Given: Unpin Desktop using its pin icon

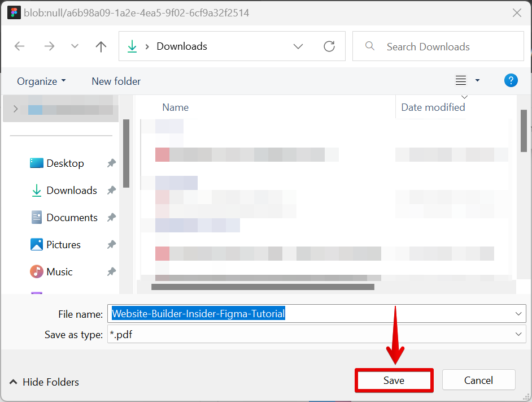Looking at the screenshot, I should (x=111, y=163).
